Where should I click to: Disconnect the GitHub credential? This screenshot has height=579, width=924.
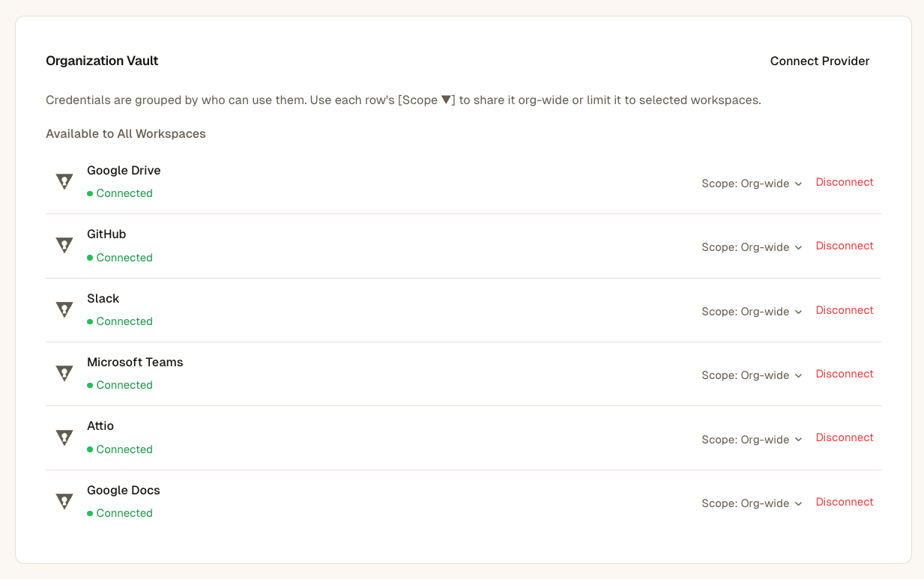[845, 246]
